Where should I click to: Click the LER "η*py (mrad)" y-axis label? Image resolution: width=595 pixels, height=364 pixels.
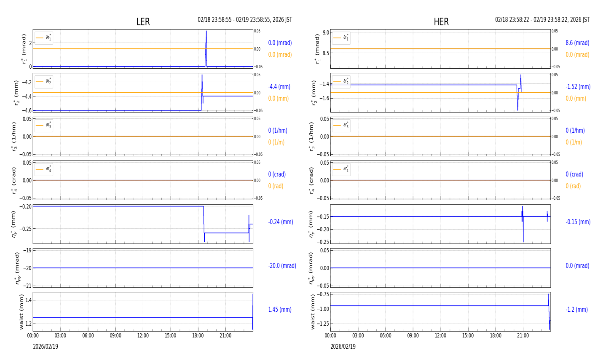pyautogui.click(x=17, y=268)
